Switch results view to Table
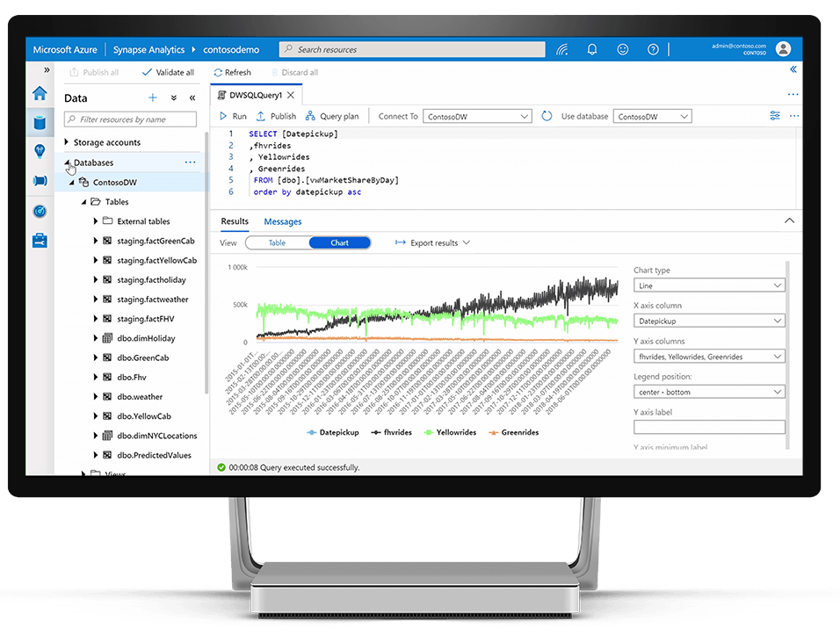 [x=277, y=242]
